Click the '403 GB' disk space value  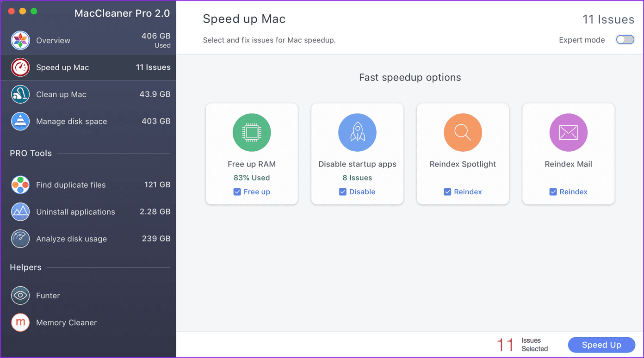pos(156,121)
